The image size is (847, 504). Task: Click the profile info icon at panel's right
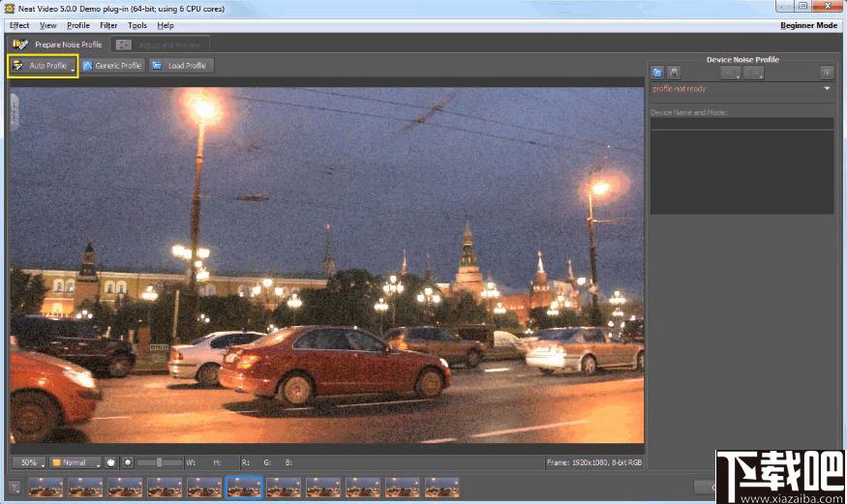[x=827, y=73]
